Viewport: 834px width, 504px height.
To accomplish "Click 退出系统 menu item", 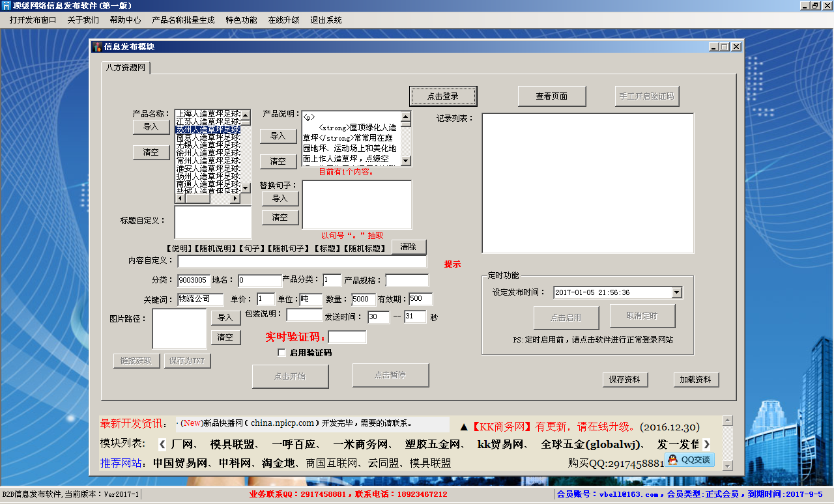I will (326, 20).
